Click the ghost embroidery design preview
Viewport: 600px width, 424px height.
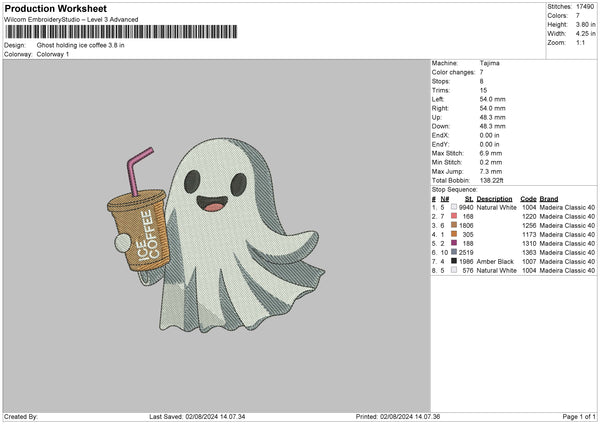click(x=216, y=236)
